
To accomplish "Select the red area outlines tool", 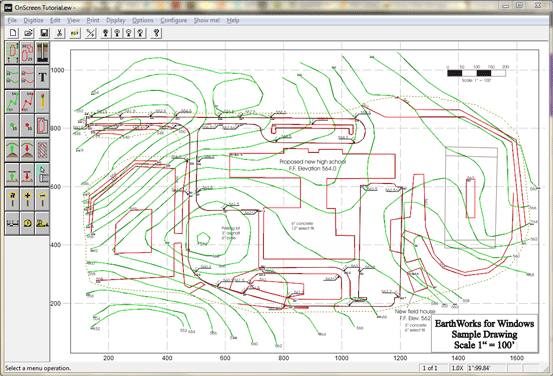I will (x=27, y=53).
